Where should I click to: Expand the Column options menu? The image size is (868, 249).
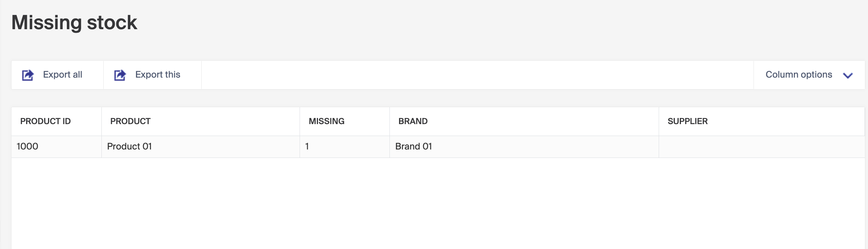(809, 75)
